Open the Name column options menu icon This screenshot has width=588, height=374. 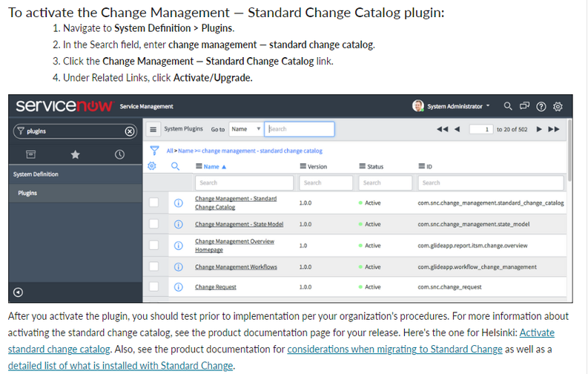coord(199,166)
